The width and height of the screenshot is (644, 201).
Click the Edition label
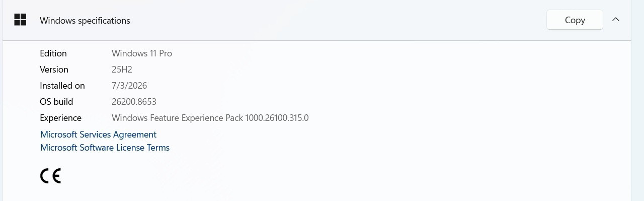tap(53, 53)
